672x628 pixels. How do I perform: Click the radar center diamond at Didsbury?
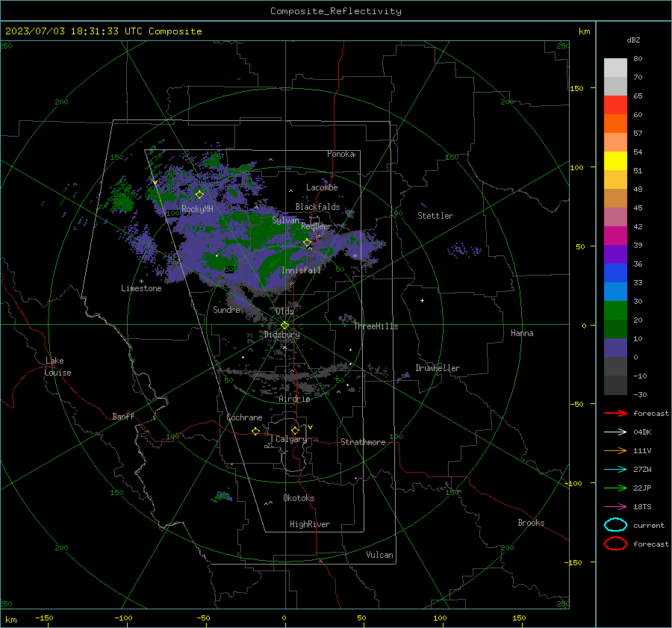[x=284, y=326]
